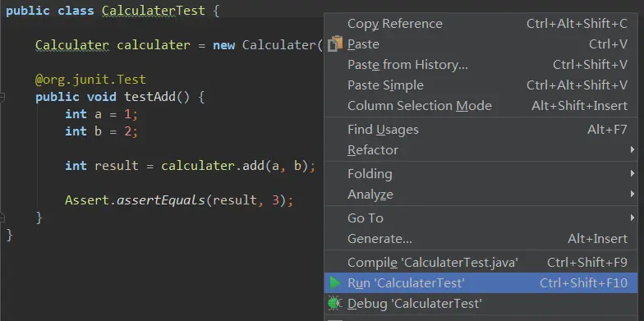The height and width of the screenshot is (321, 644).
Task: Choose Debug 'CalculaterTest' menu entry
Action: click(x=481, y=304)
